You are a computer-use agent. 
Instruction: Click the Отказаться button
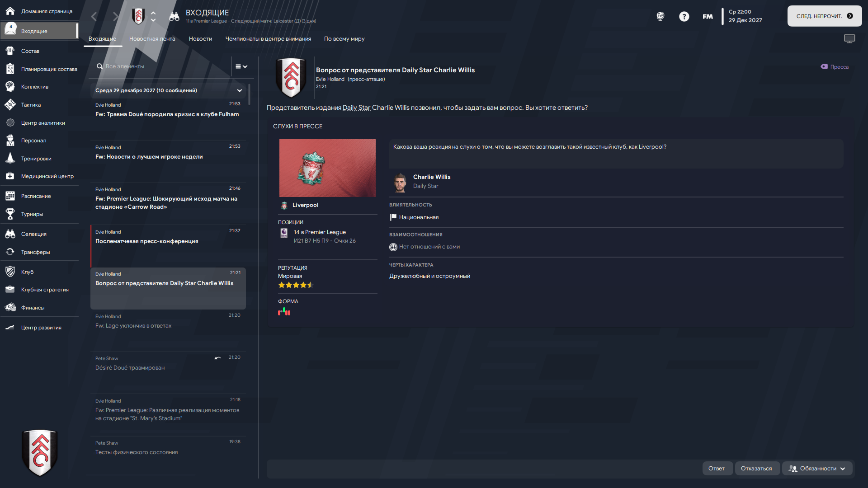[756, 469]
